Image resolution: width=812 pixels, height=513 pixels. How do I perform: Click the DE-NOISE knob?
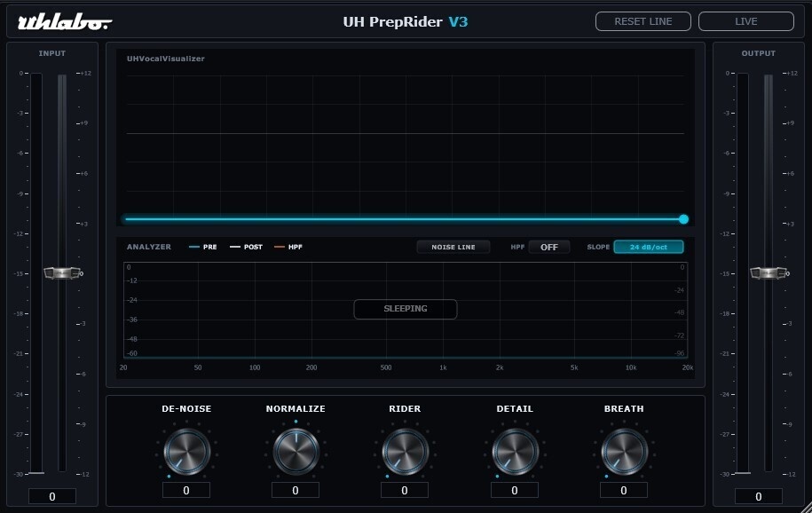186,452
